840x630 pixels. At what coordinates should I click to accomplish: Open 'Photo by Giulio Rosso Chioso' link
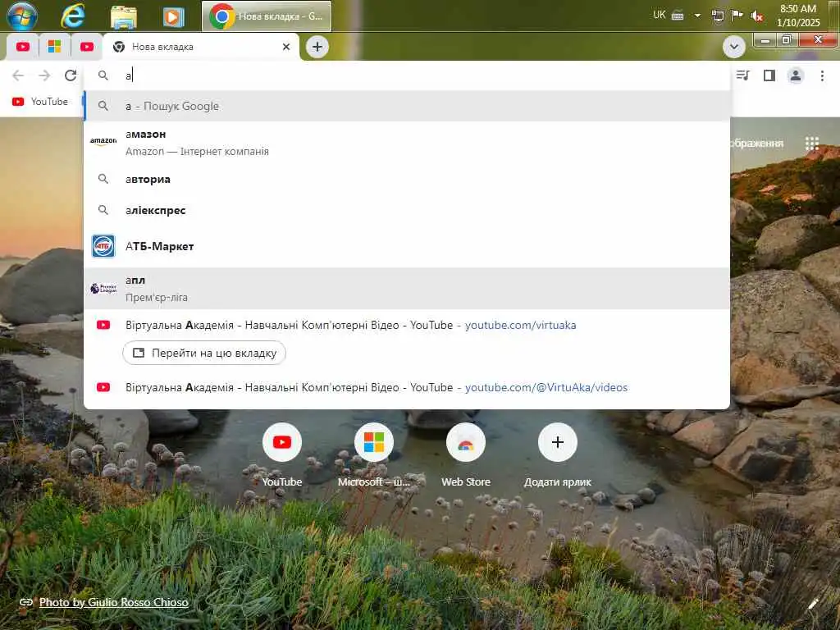pyautogui.click(x=113, y=602)
